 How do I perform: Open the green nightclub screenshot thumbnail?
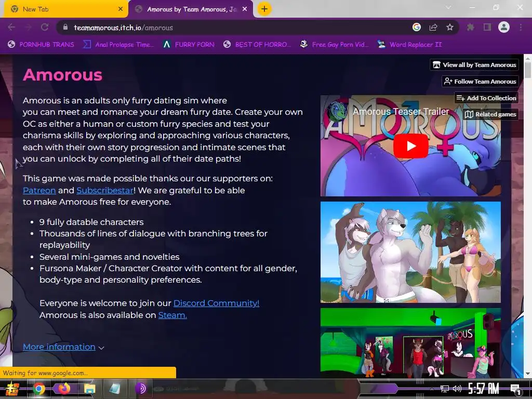pyautogui.click(x=410, y=343)
